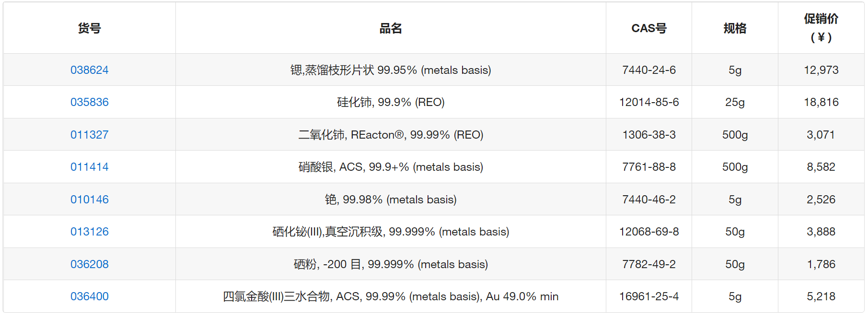Click the 品名 column header
The image size is (868, 318).
391,28
